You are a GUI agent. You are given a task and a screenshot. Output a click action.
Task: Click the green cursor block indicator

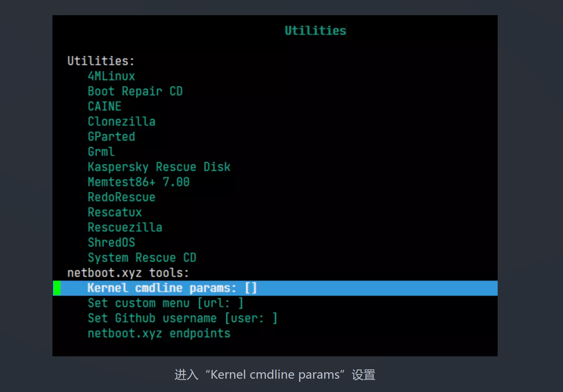[57, 288]
